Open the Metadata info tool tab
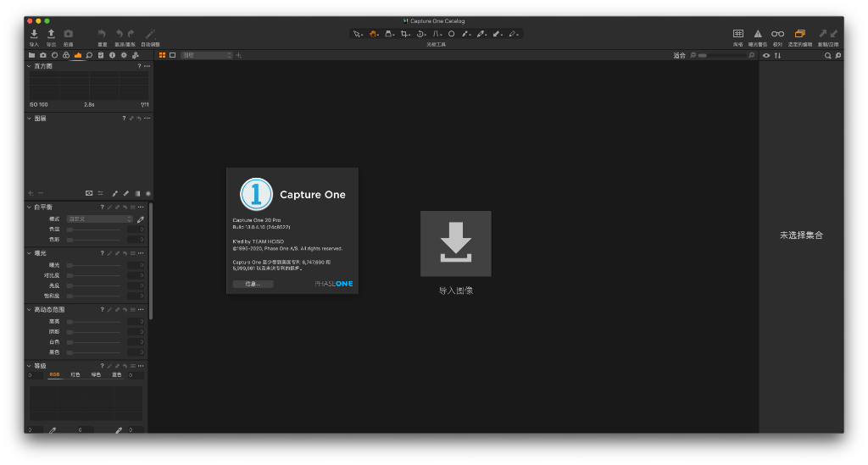Image resolution: width=868 pixels, height=465 pixels. click(113, 55)
